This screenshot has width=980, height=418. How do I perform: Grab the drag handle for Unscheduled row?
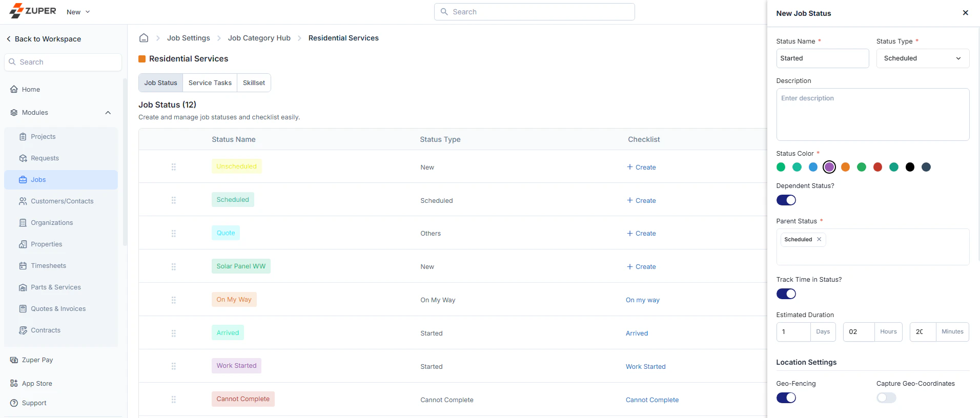174,167
